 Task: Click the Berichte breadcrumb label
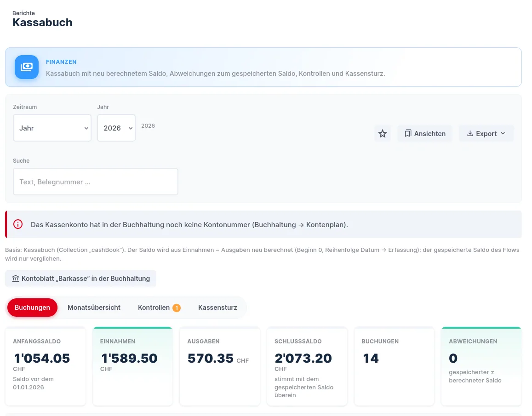23,13
